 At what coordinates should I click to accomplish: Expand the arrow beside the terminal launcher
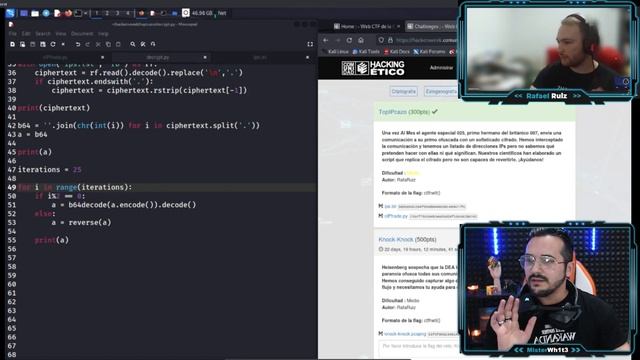click(x=86, y=13)
